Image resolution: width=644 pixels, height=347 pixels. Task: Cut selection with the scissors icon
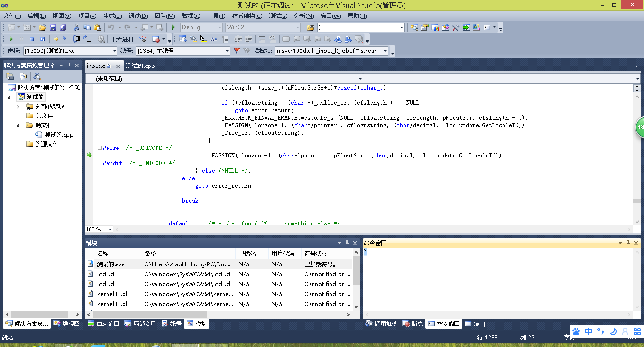[x=76, y=27]
